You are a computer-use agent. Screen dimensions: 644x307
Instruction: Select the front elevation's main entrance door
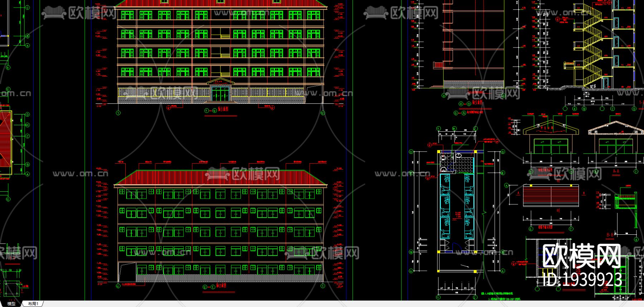click(x=220, y=95)
